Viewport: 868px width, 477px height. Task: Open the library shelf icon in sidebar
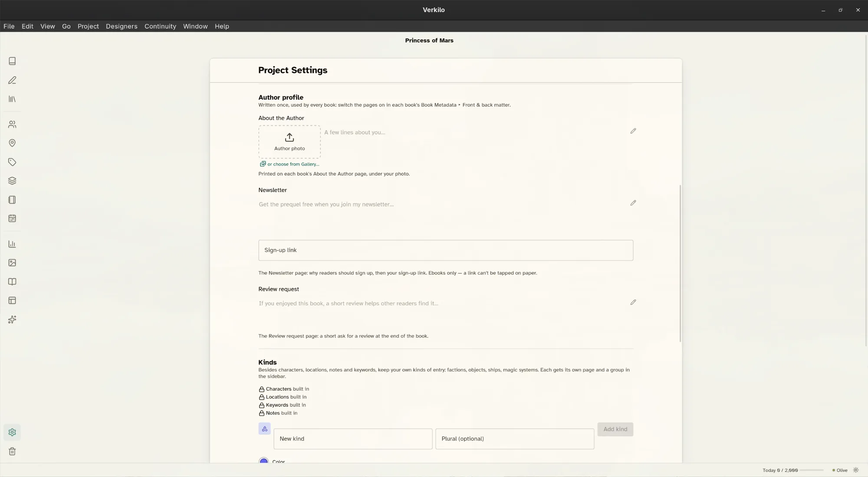pyautogui.click(x=12, y=99)
